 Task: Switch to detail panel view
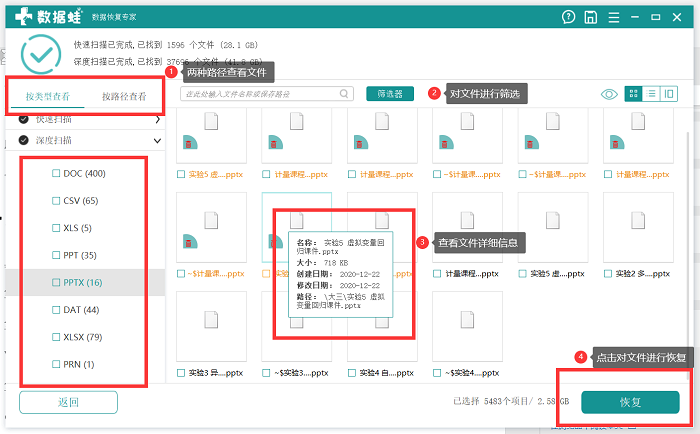click(669, 94)
